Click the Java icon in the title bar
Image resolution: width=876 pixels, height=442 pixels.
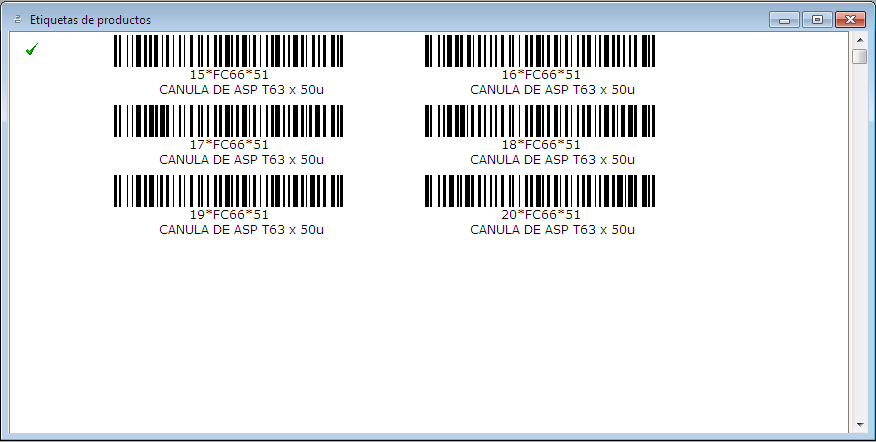pyautogui.click(x=17, y=19)
